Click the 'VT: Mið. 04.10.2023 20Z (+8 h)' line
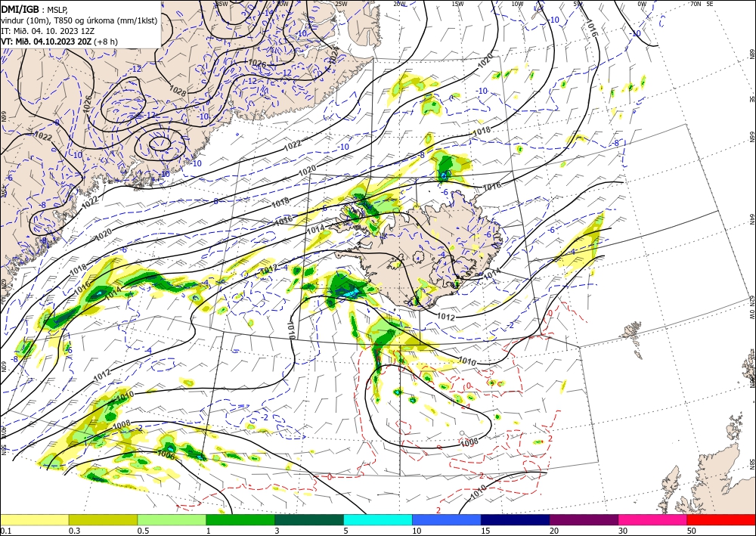Screen dimensions: 756x536 [59, 42]
